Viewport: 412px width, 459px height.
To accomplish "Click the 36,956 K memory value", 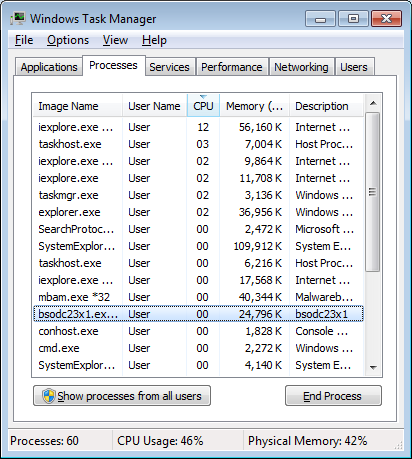I will click(x=260, y=212).
